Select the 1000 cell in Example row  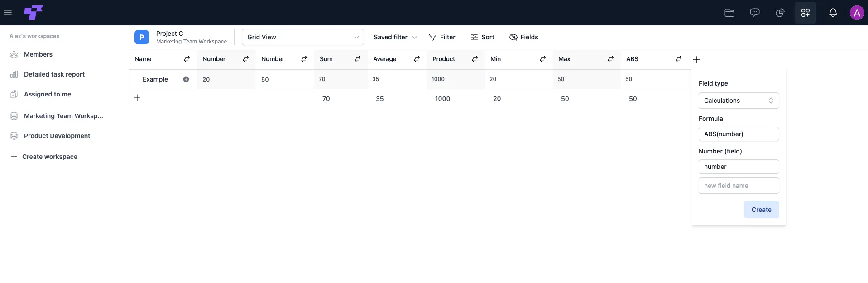tap(456, 79)
